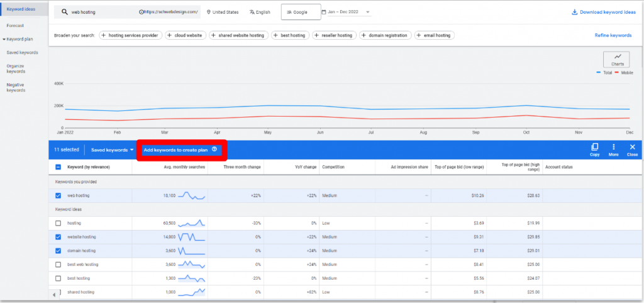Check the hosting keyword checkbox
Screen dimensions: 644x303
pyautogui.click(x=58, y=223)
